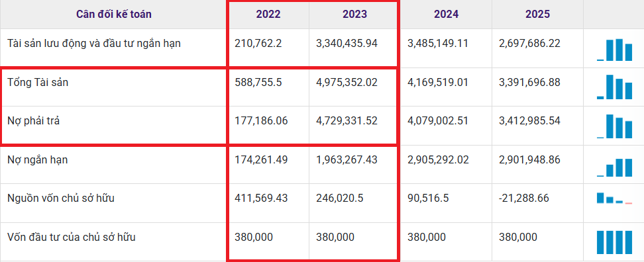This screenshot has height=262, width=644.
Task: Click the Nguồn vốn chủ sở hữu row label
Action: click(x=61, y=198)
